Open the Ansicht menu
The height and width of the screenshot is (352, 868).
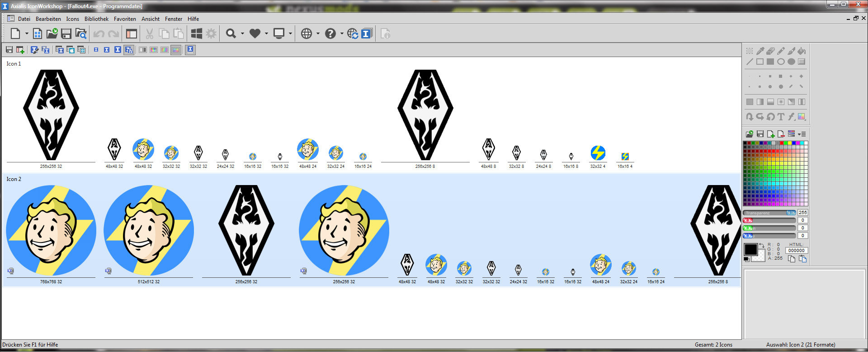click(151, 19)
